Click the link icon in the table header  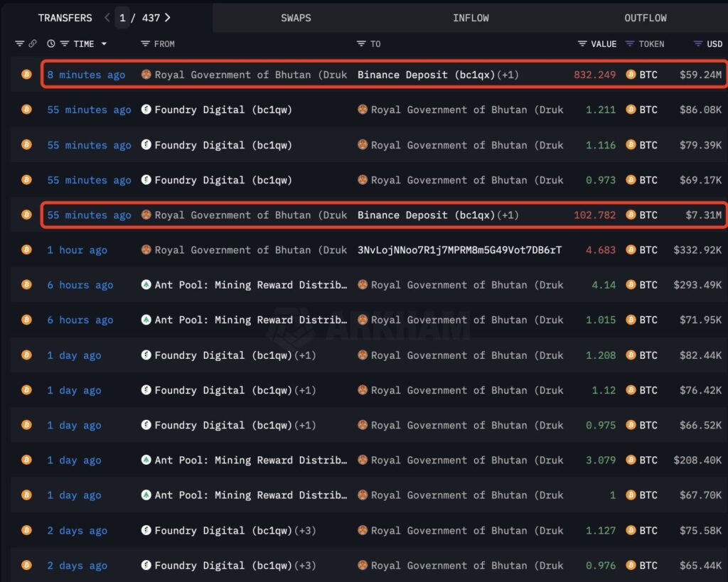(x=32, y=43)
